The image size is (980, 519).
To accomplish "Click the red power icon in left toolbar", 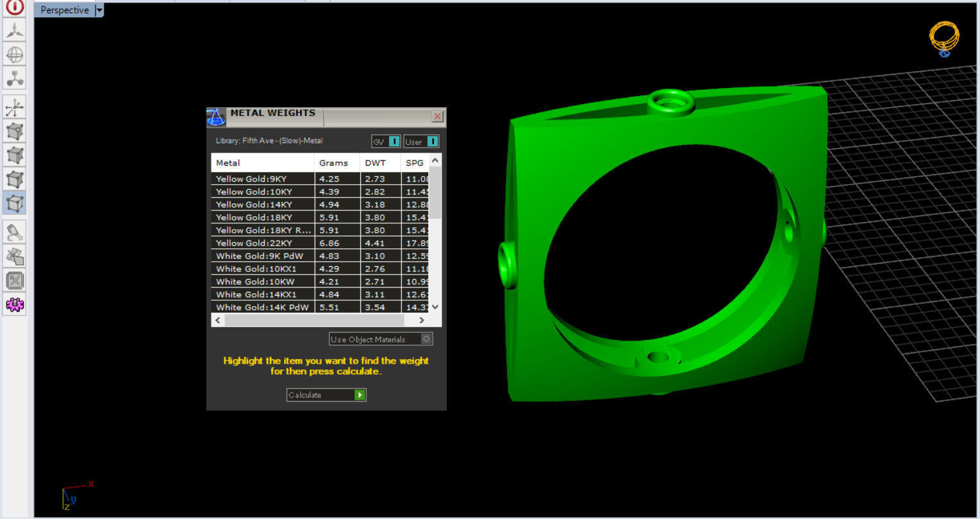I will click(x=14, y=8).
